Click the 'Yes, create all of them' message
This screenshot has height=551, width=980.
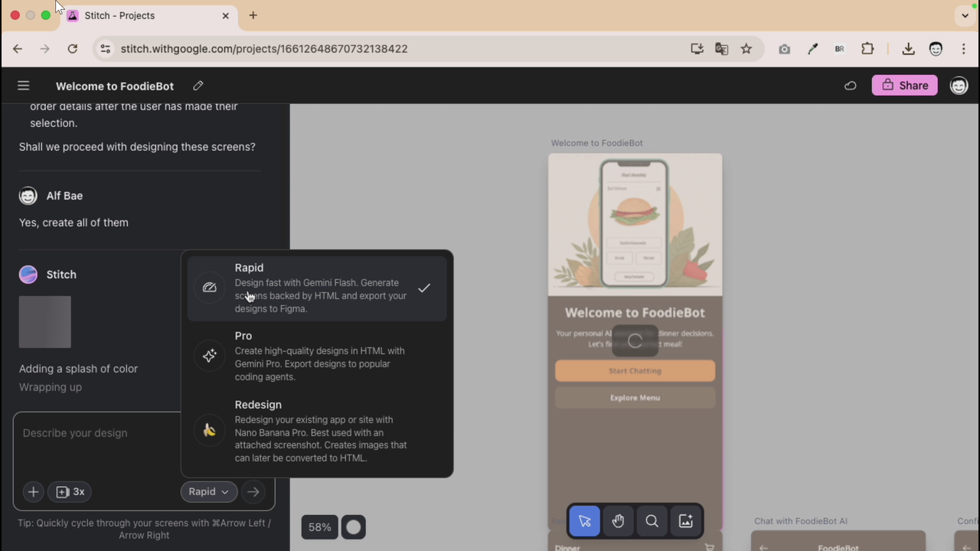click(x=73, y=223)
